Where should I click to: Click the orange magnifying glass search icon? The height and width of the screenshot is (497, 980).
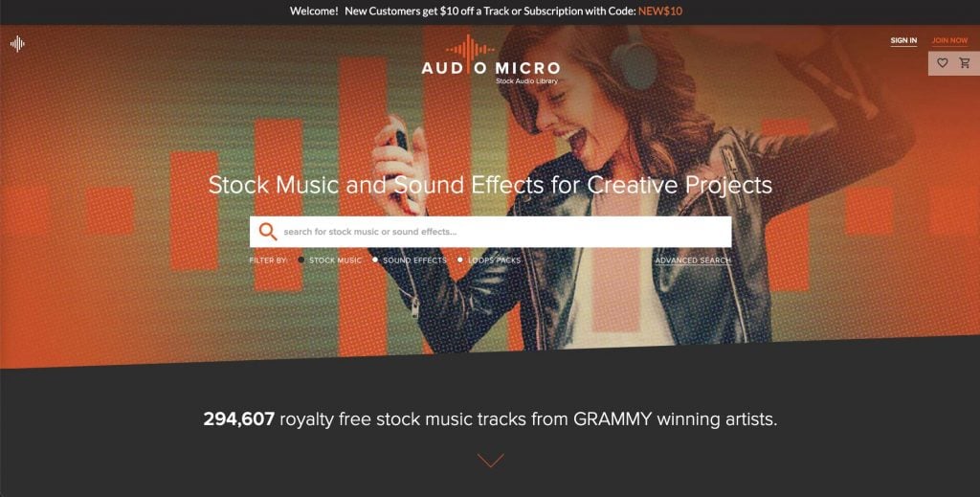268,232
